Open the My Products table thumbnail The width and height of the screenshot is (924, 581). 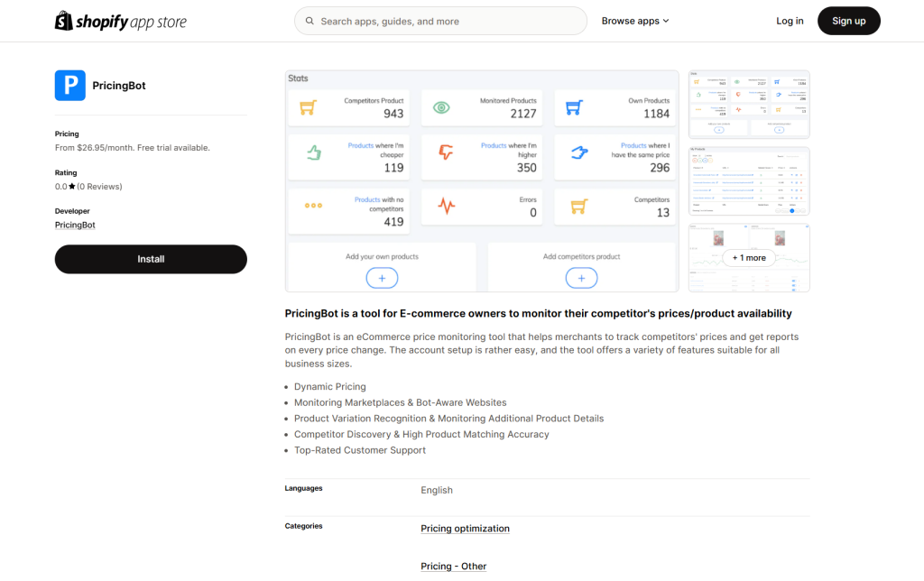click(749, 181)
